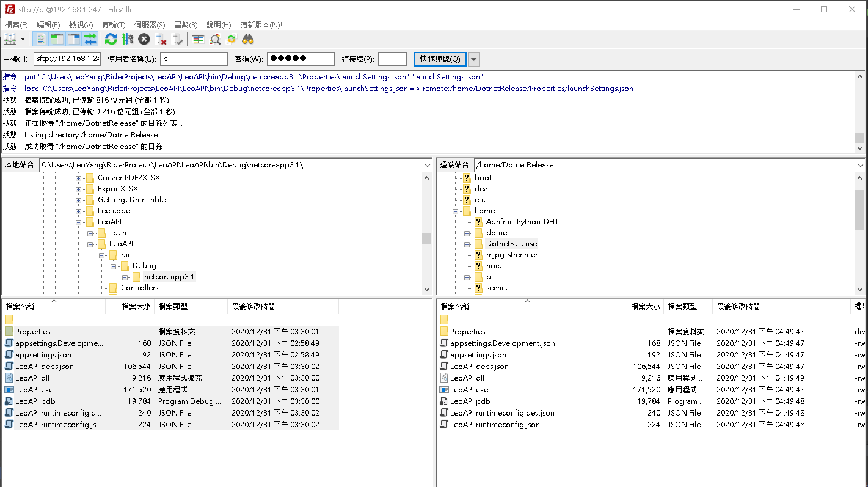
Task: Open the 檔案(F) menu
Action: 16,24
